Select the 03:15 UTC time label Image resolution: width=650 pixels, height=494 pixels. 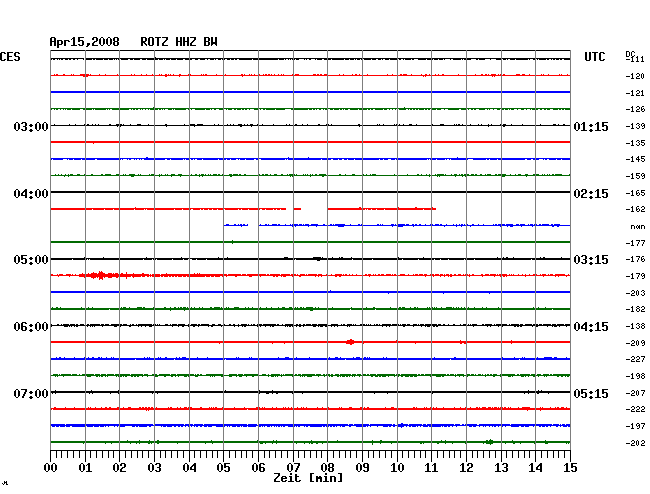click(591, 260)
